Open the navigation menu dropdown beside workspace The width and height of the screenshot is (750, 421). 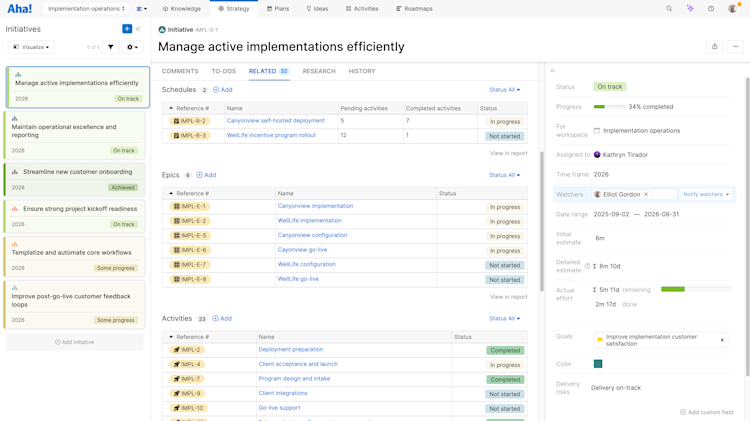click(x=142, y=9)
